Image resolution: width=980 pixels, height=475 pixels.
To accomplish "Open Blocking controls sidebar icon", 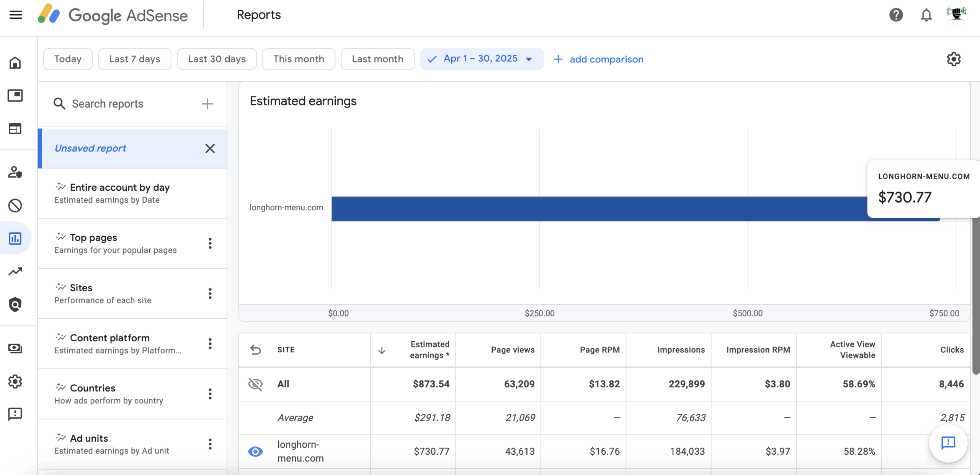I will [x=15, y=206].
